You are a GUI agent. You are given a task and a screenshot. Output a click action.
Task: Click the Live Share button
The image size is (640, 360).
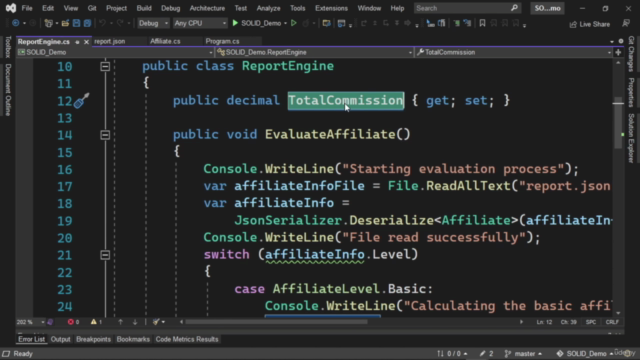pyautogui.click(x=589, y=24)
